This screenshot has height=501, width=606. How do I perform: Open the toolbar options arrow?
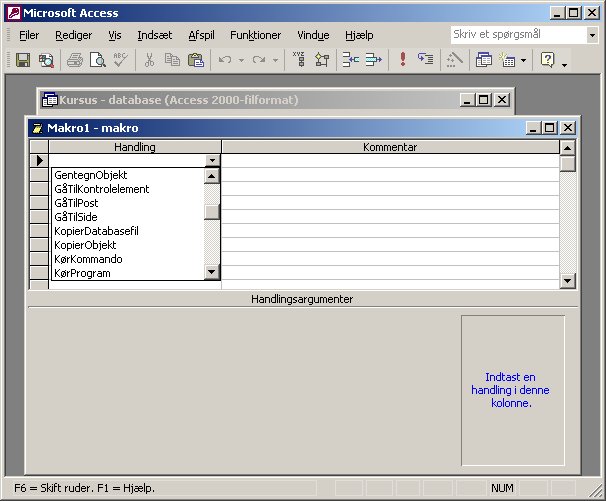click(x=564, y=64)
